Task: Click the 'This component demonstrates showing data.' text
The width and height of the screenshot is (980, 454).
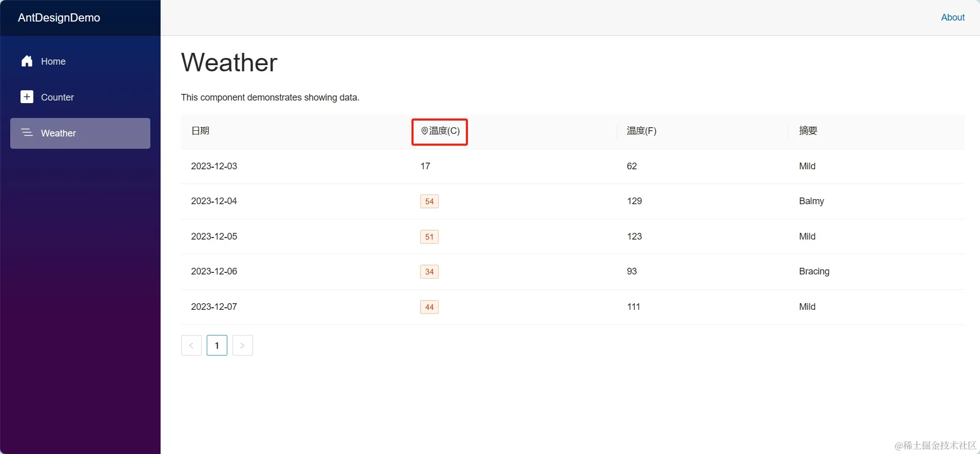Action: pyautogui.click(x=270, y=97)
